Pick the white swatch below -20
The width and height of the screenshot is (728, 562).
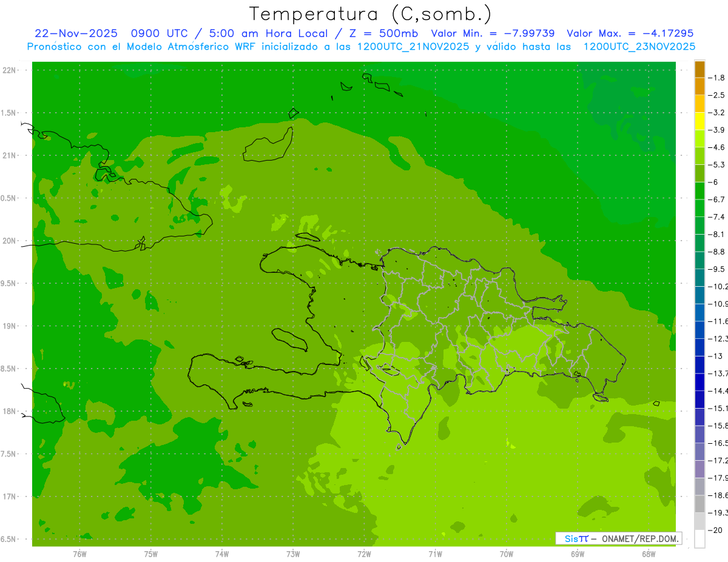coord(699,539)
